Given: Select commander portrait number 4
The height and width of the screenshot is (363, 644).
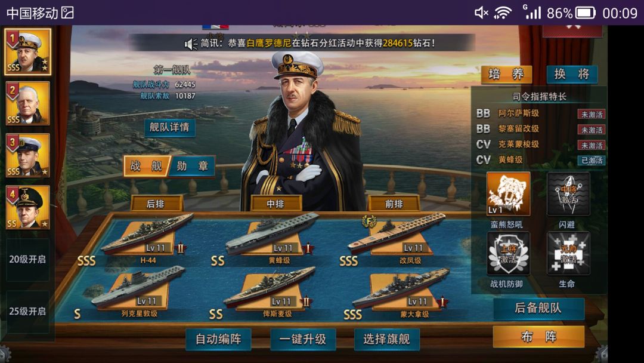Looking at the screenshot, I should 28,207.
